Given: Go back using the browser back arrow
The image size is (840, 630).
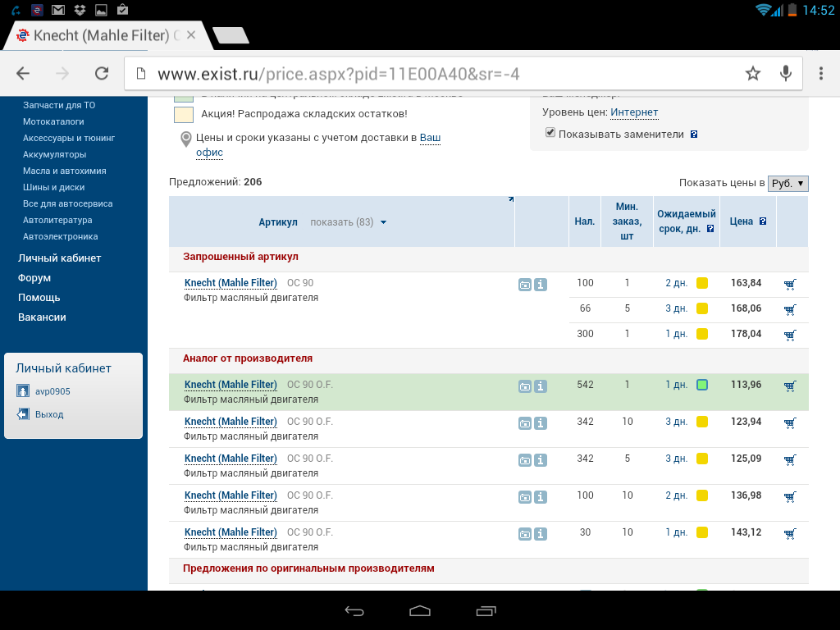Looking at the screenshot, I should tap(23, 73).
